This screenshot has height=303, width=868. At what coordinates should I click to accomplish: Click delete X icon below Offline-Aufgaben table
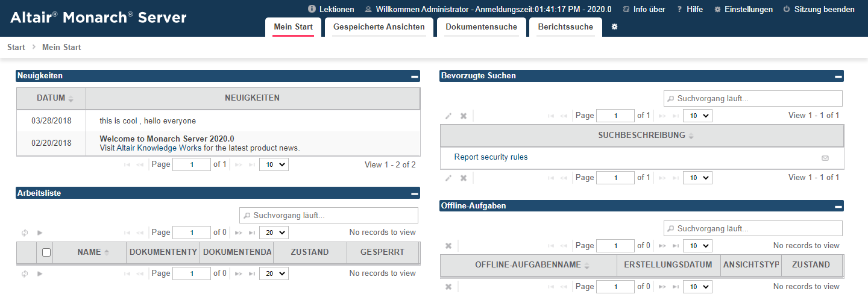tap(448, 287)
